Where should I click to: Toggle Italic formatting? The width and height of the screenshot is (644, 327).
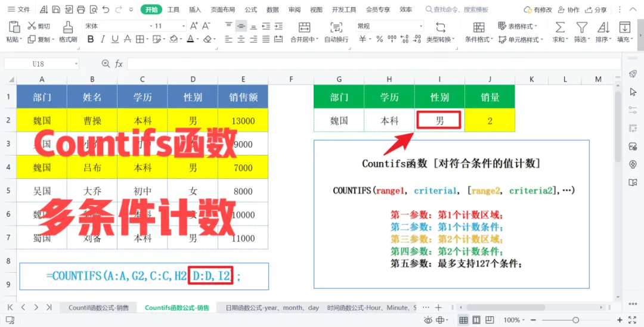click(x=103, y=39)
